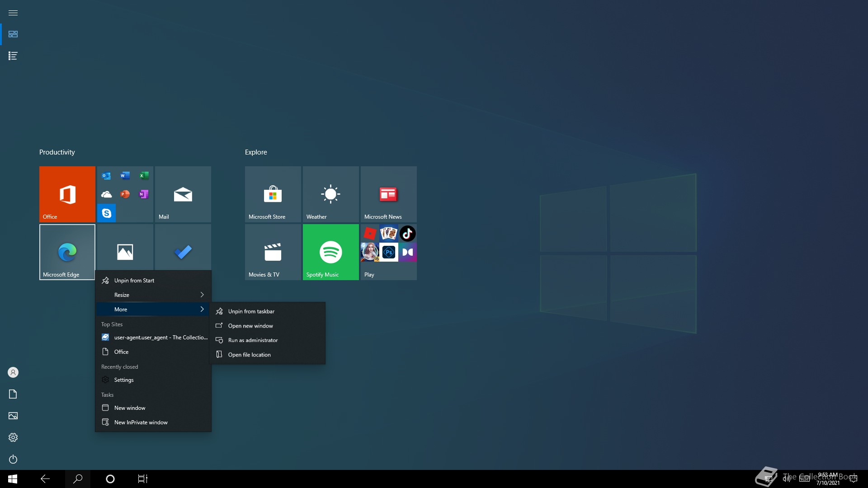This screenshot has height=488, width=868.
Task: Expand the Resize submenu
Action: click(153, 295)
